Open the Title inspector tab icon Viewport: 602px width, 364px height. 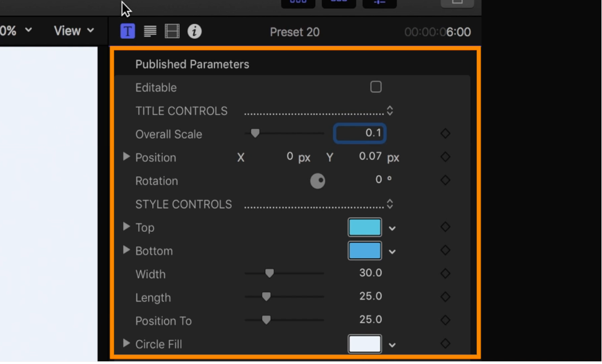(x=127, y=31)
